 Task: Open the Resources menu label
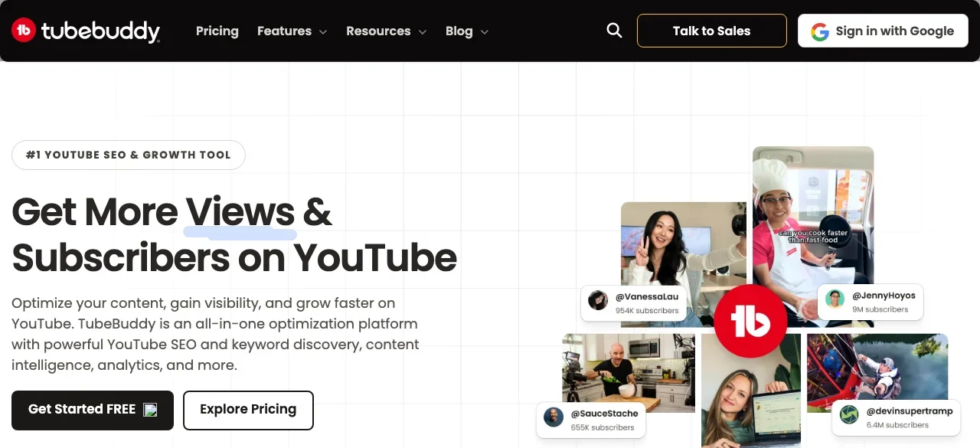point(378,31)
